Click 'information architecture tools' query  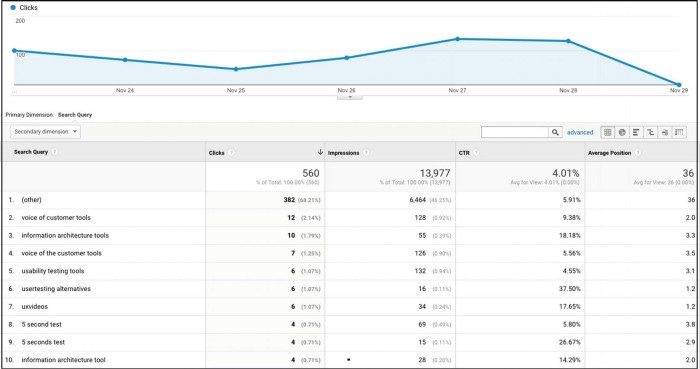[65, 236]
